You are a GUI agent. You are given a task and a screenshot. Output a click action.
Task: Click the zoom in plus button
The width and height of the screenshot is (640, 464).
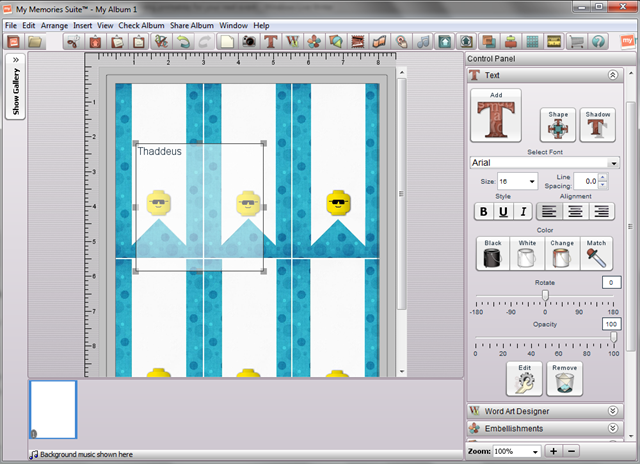(554, 451)
